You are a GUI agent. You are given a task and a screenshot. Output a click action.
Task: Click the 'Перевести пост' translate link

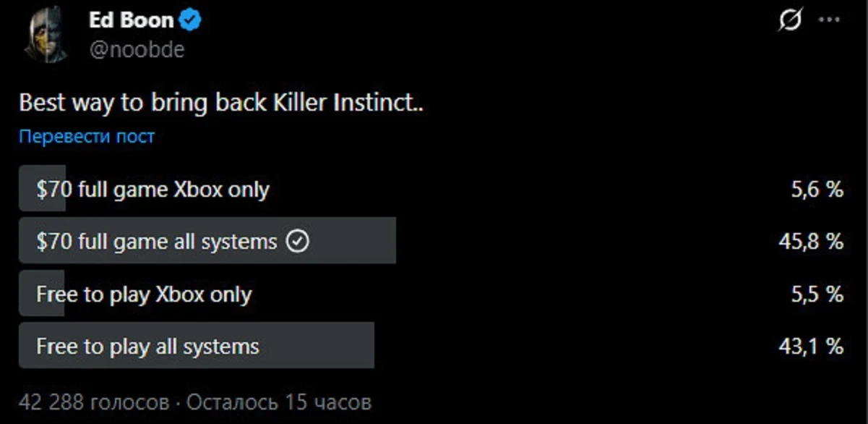[87, 136]
